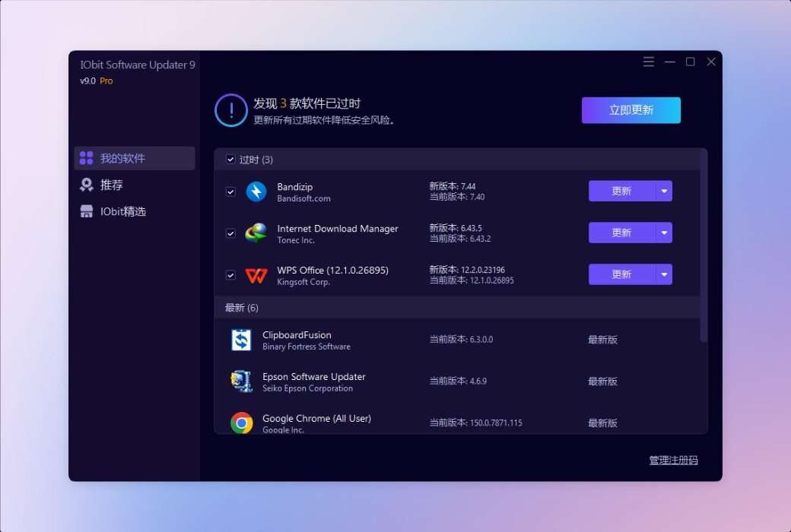Click the software list vertical scrollbar

coord(704,247)
